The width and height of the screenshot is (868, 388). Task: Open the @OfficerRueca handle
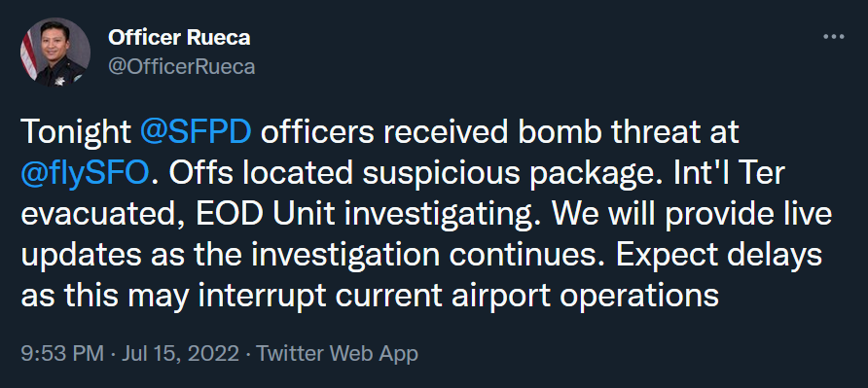(182, 67)
